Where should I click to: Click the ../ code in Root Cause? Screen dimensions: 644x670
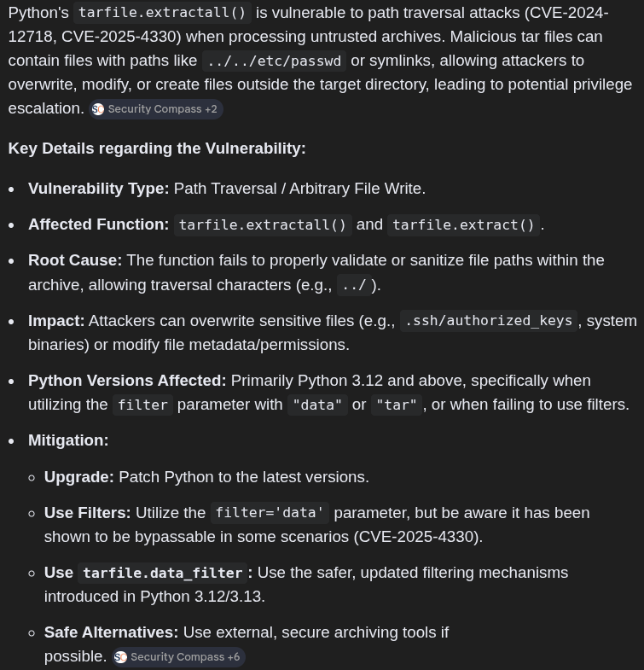tap(354, 285)
